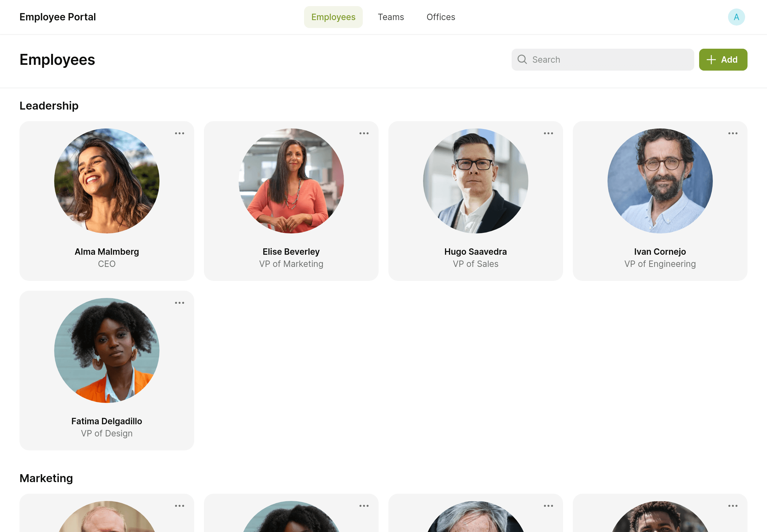Click the name Fatima Delgadillo
This screenshot has width=767, height=532.
tap(107, 421)
